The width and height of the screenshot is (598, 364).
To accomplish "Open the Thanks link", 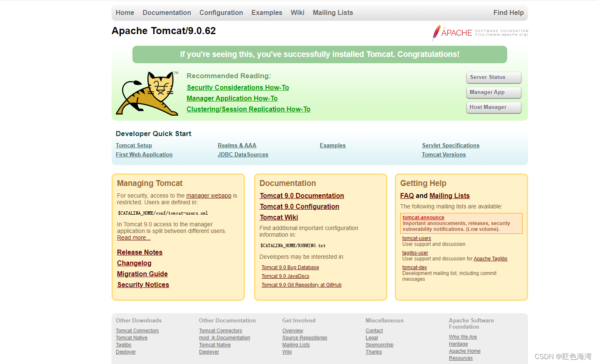I will (374, 352).
